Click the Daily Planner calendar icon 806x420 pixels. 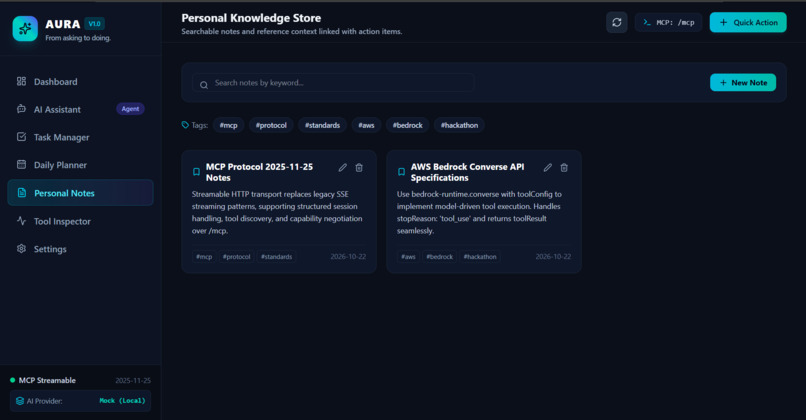[x=21, y=165]
